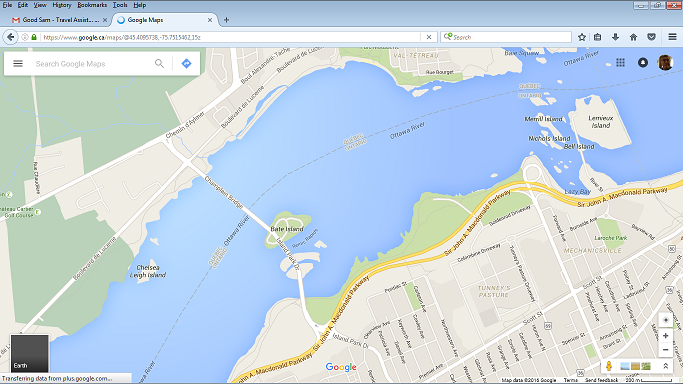This screenshot has height=384, width=683.
Task: Switch to the Good Sam Travel Assist tab
Action: point(60,20)
